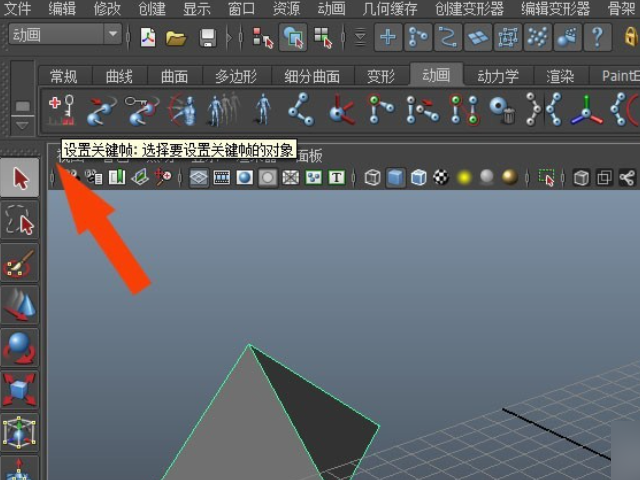
Task: Toggle viewport grid display icon
Action: 199,178
